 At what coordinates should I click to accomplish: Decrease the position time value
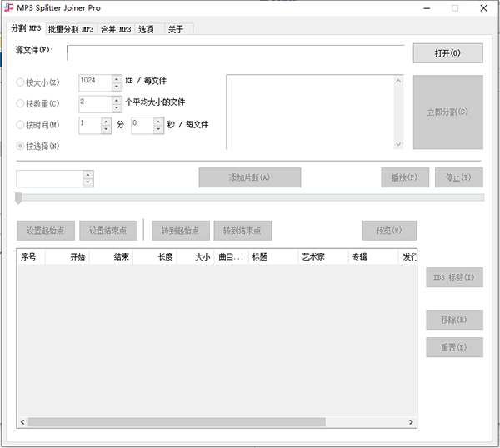click(x=88, y=182)
